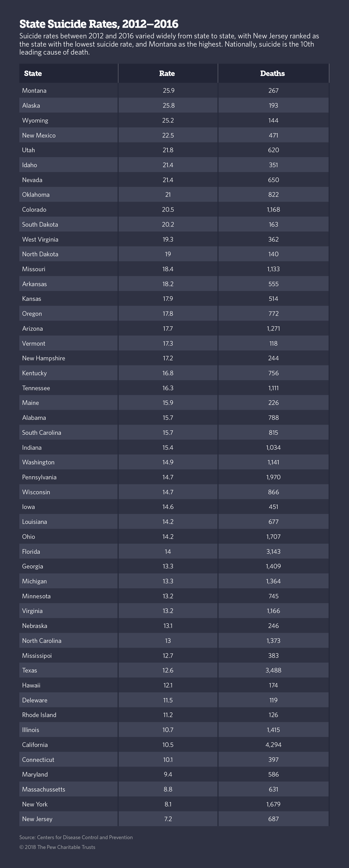Click the Rate column header
The width and height of the screenshot is (349, 868).
167,74
